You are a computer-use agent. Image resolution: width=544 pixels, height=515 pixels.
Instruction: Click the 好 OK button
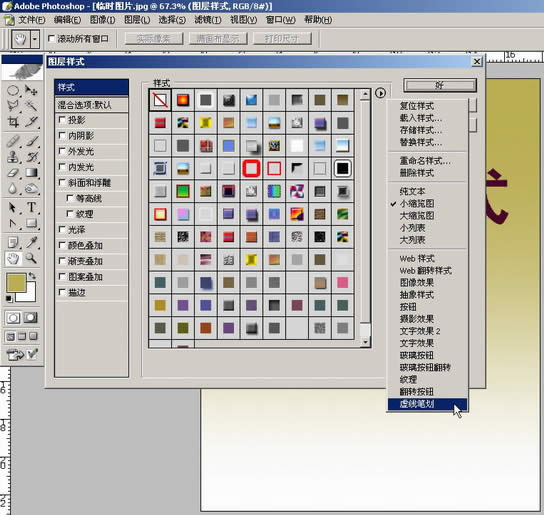pyautogui.click(x=440, y=85)
